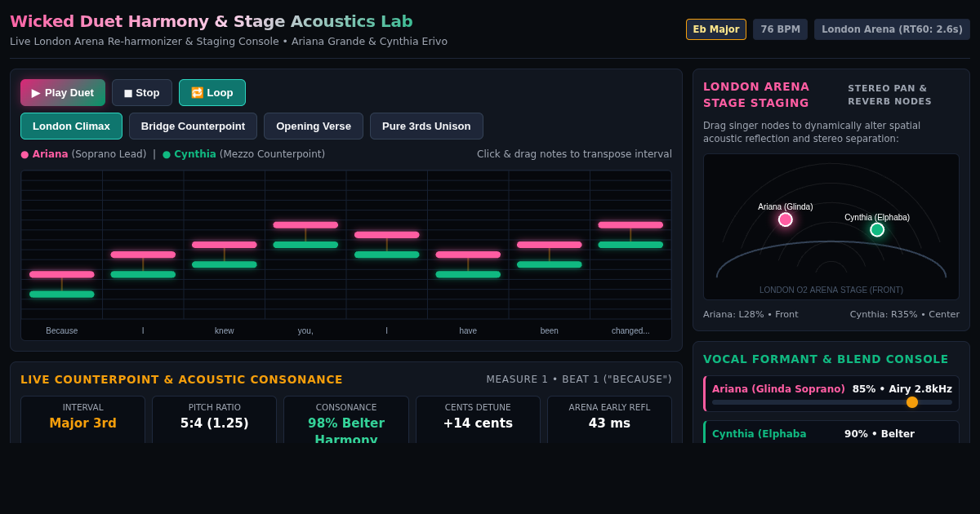Viewport: 980px width, 514px height.
Task: Click the "43 ms" arena early reflection value
Action: pyautogui.click(x=609, y=423)
